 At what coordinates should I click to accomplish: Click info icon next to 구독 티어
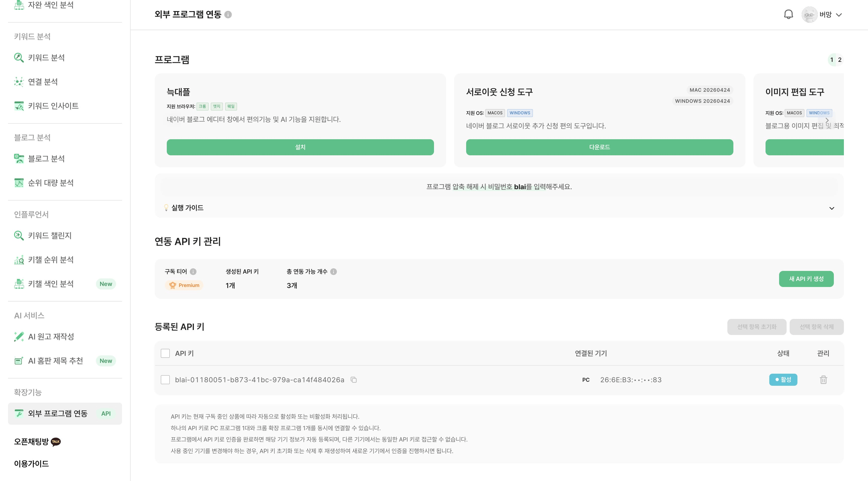[193, 272]
